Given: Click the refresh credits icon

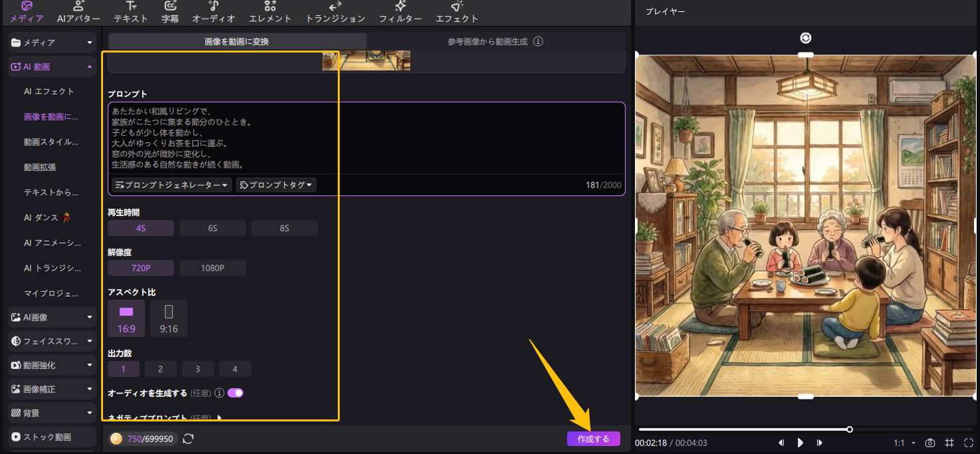Looking at the screenshot, I should tap(188, 439).
